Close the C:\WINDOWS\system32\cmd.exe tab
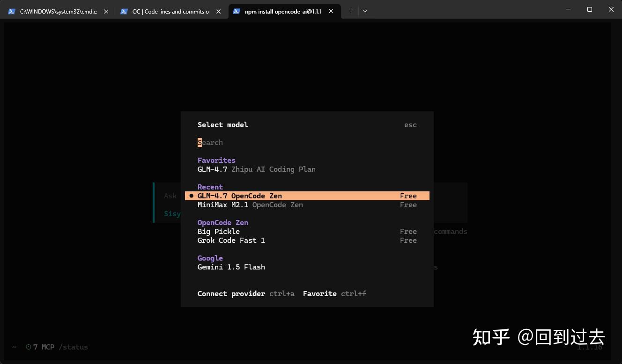Screen dimensions: 622x364 [106, 11]
